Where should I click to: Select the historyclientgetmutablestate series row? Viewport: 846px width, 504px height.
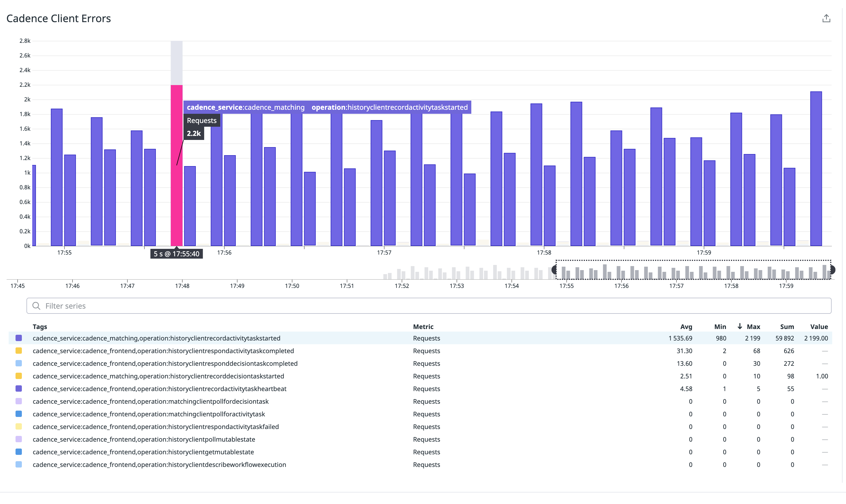tap(143, 452)
